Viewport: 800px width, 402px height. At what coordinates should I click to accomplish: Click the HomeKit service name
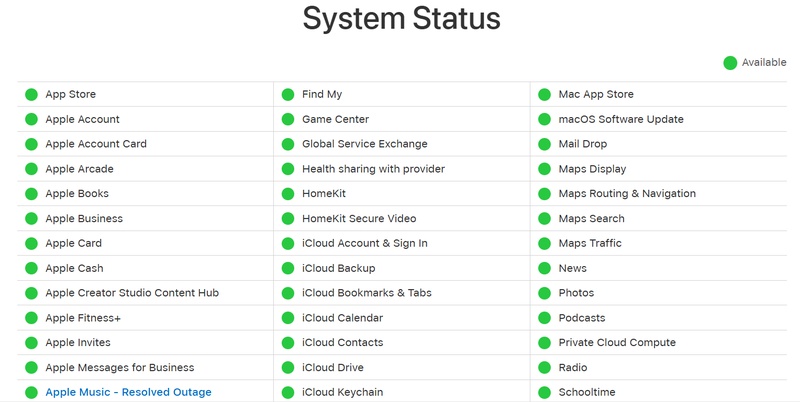tap(324, 194)
